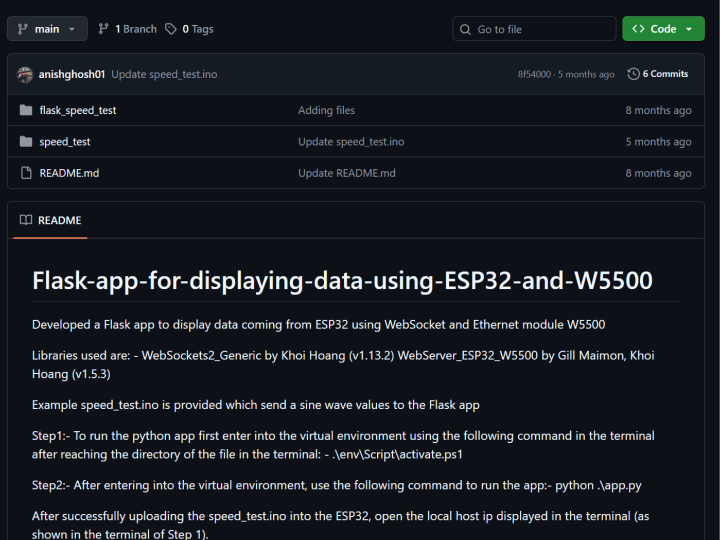
Task: Type in the Go to file field
Action: pyautogui.click(x=540, y=29)
